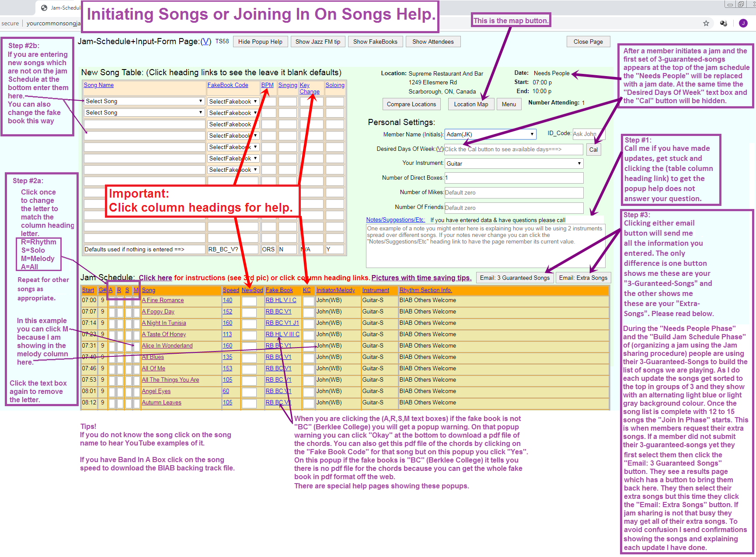Open first row SelectFakebook dropdown

click(x=233, y=101)
